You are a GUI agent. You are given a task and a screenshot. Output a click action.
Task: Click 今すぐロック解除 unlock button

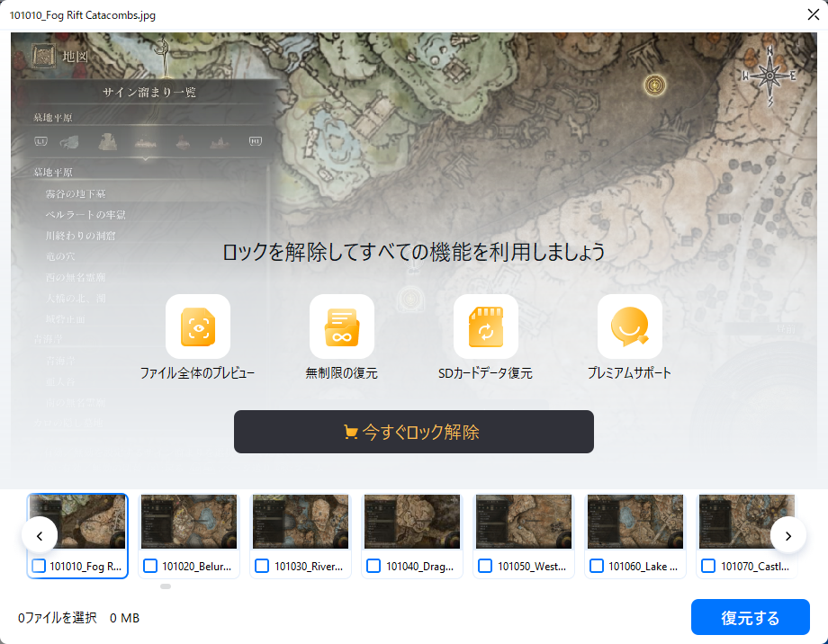(414, 432)
